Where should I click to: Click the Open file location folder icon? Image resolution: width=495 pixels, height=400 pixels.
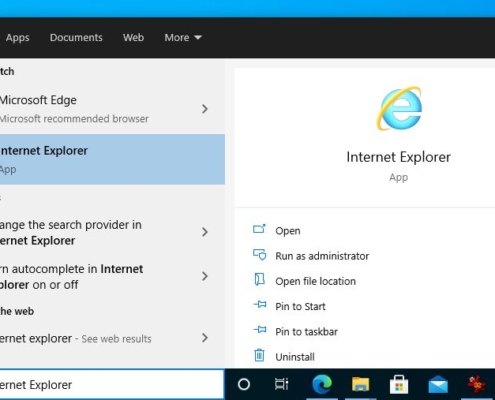259,280
